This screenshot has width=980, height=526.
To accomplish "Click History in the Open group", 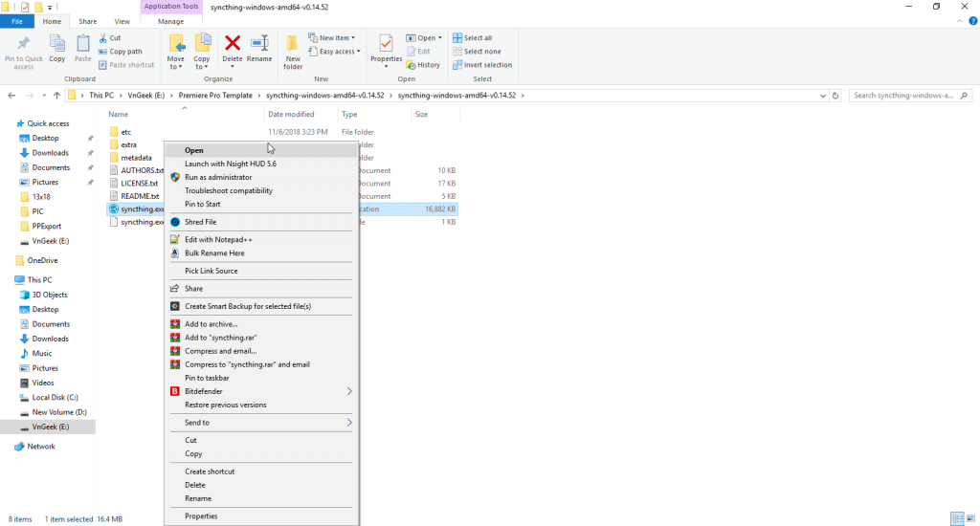I will click(x=423, y=65).
